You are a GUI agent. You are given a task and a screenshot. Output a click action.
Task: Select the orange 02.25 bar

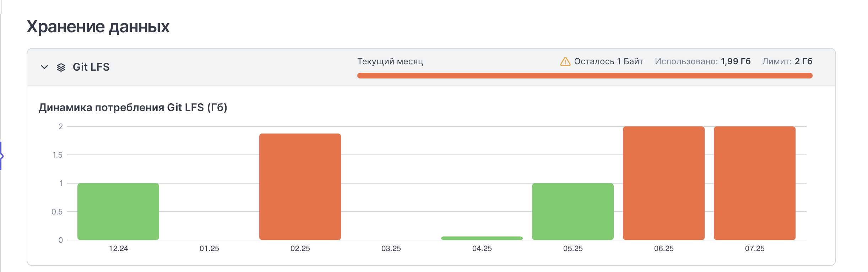tap(300, 187)
